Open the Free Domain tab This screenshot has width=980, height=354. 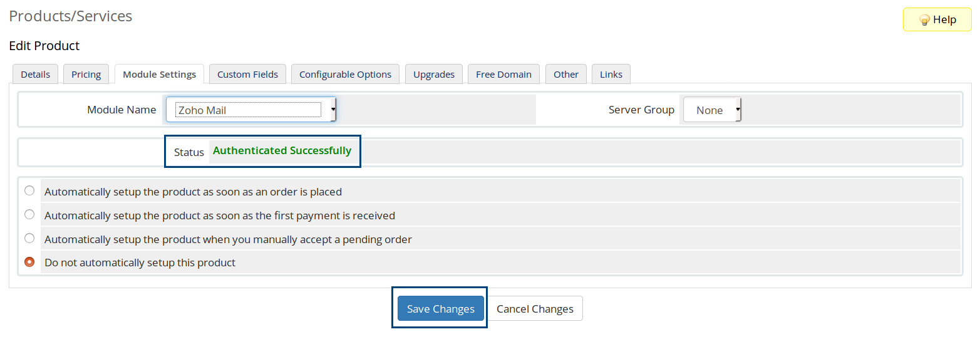pos(503,74)
